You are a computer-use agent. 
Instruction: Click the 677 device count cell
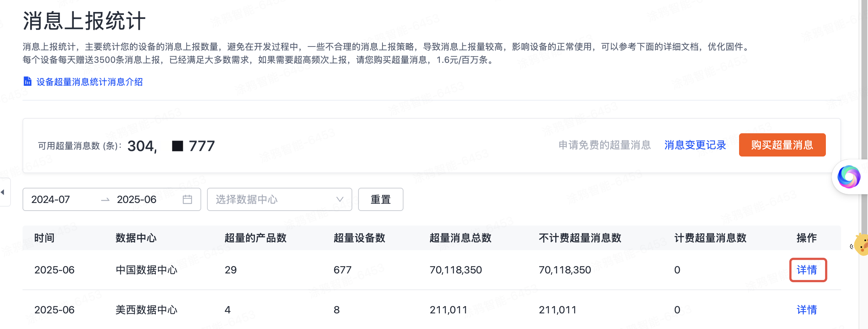[x=342, y=270]
